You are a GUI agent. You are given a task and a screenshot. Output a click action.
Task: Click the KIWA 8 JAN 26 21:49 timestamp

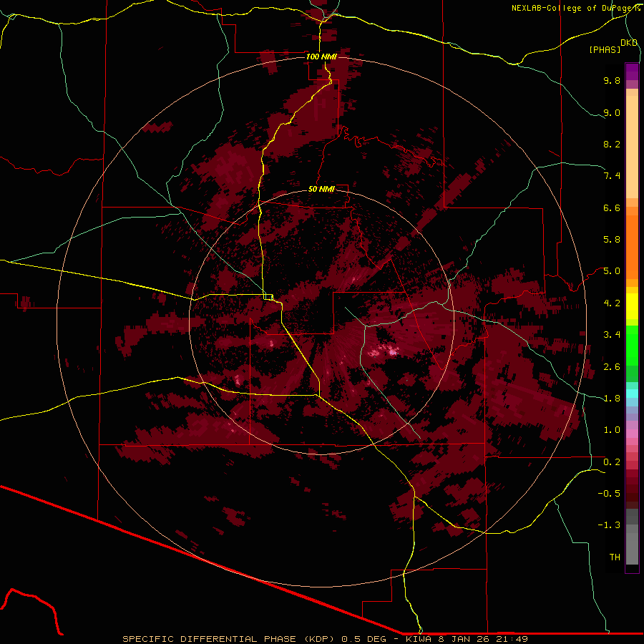click(x=467, y=639)
